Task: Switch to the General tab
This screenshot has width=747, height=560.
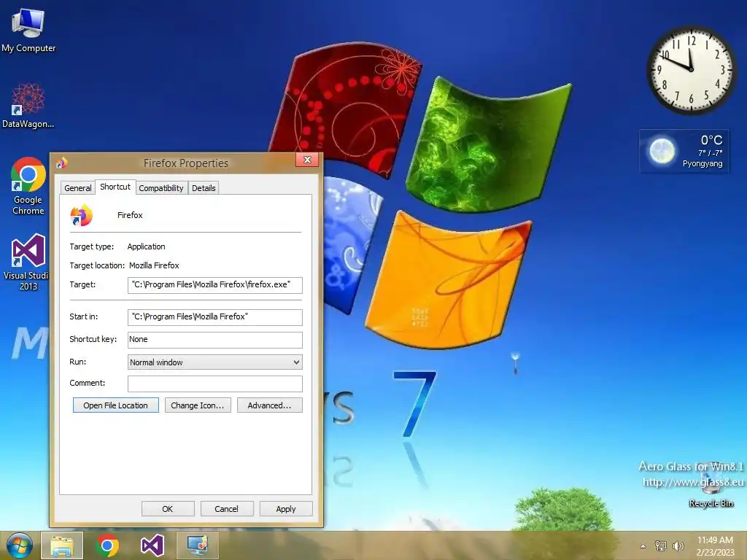Action: [77, 188]
